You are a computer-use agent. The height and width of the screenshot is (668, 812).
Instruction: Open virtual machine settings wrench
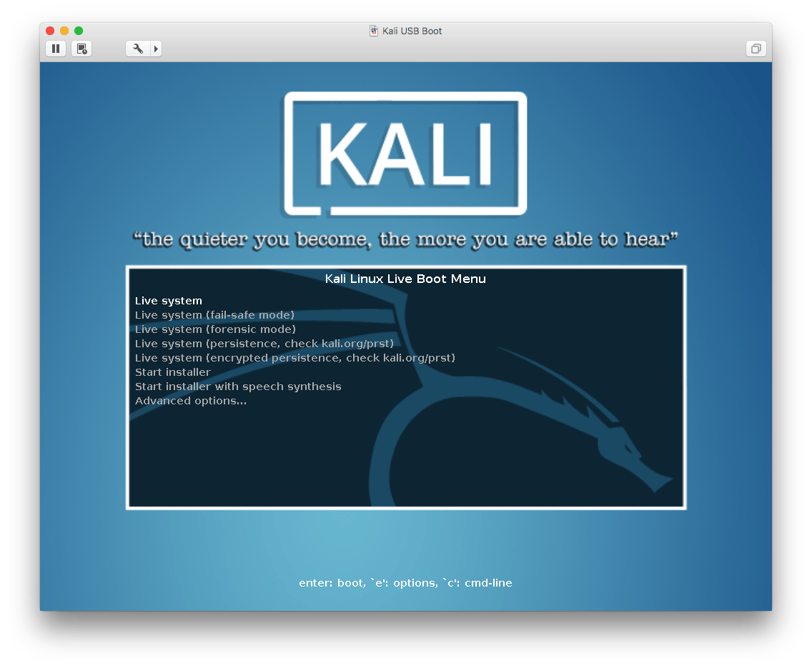(138, 49)
